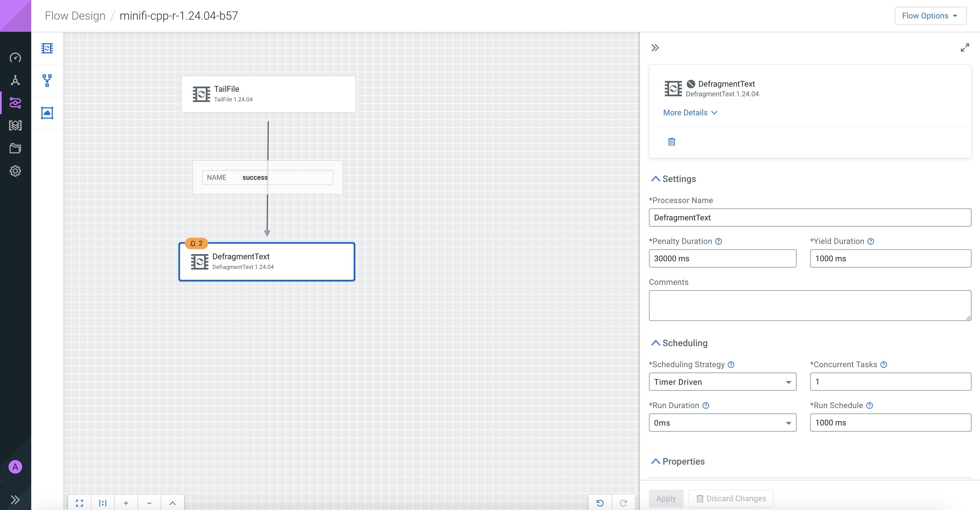Click the Flow Design breadcrumb

click(x=75, y=16)
